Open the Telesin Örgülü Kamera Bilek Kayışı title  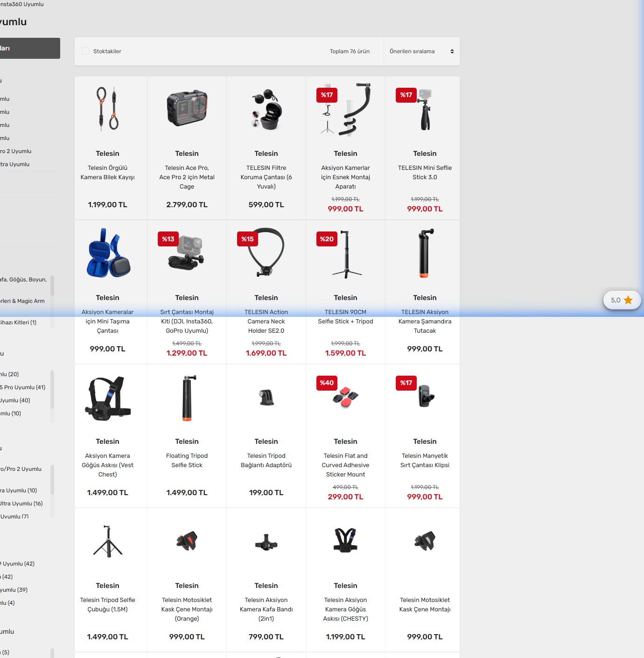[x=108, y=173]
